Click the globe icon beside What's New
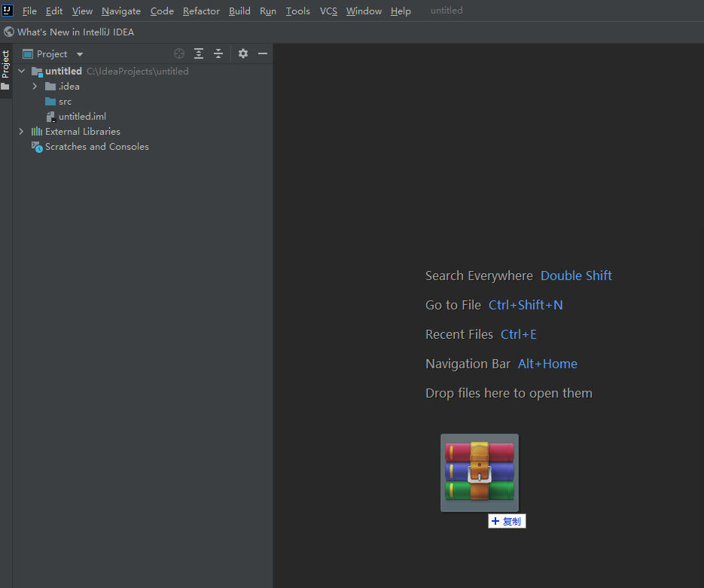The width and height of the screenshot is (704, 588). [9, 32]
